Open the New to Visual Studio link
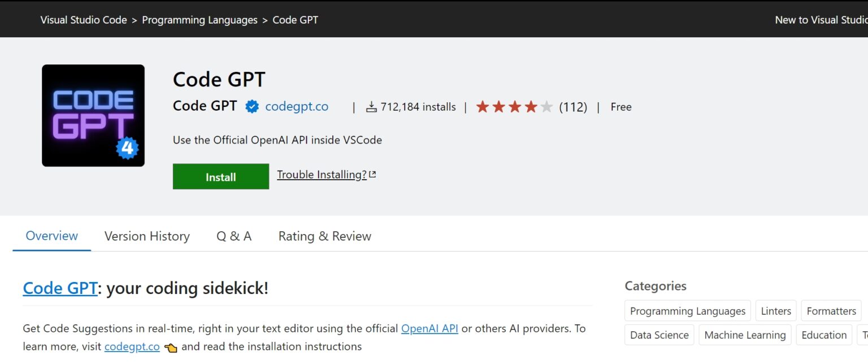The height and width of the screenshot is (364, 868). [x=821, y=20]
